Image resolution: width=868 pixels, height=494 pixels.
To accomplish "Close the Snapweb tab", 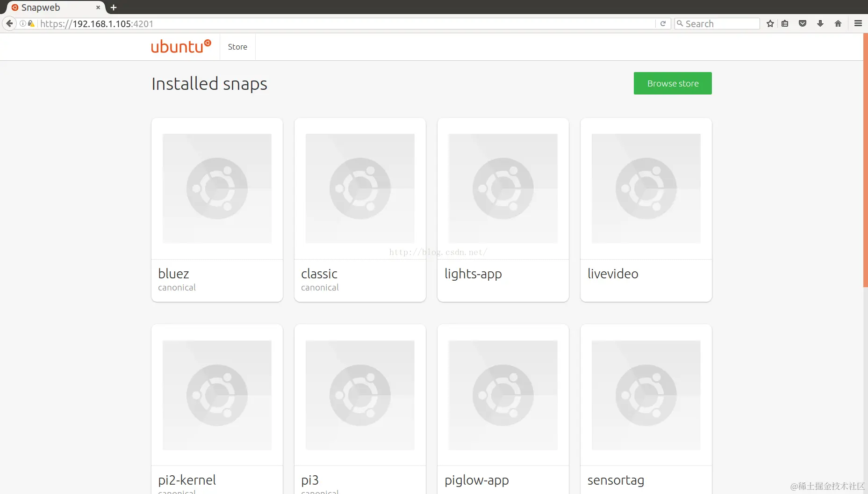I will [x=98, y=7].
